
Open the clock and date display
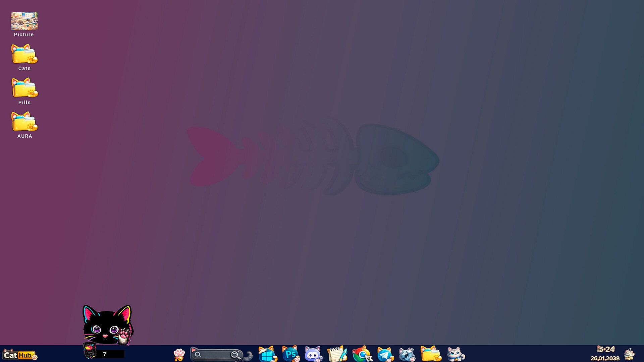click(605, 354)
